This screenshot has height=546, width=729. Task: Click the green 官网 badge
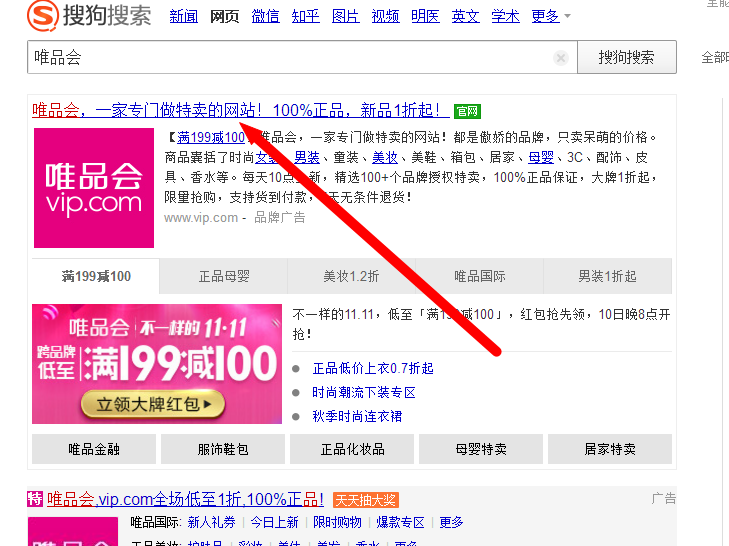coord(467,111)
